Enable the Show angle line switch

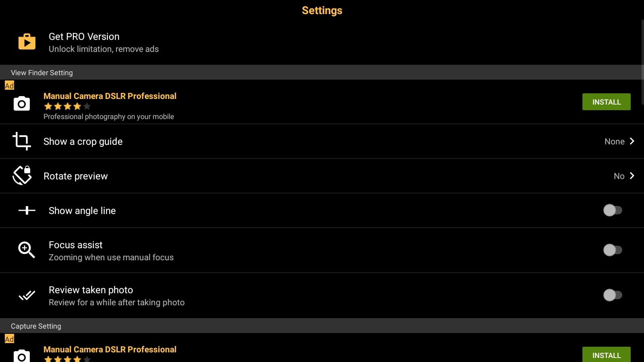click(x=613, y=210)
